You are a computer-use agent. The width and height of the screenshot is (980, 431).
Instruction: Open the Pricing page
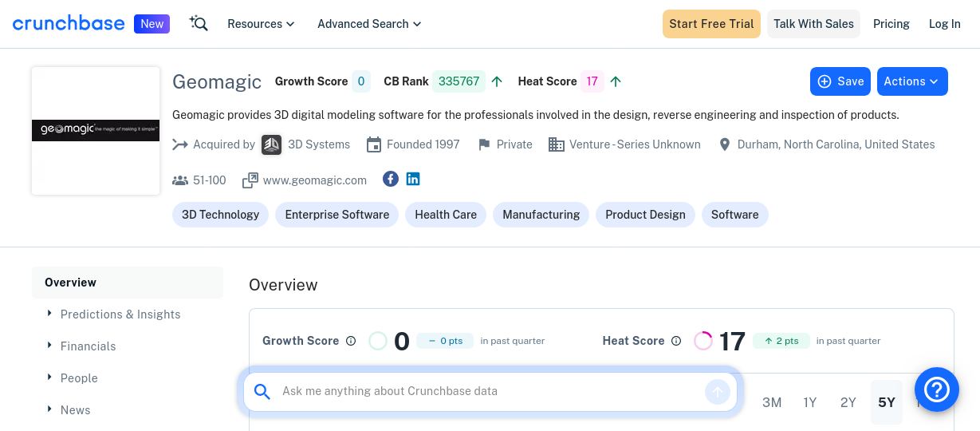tap(891, 24)
